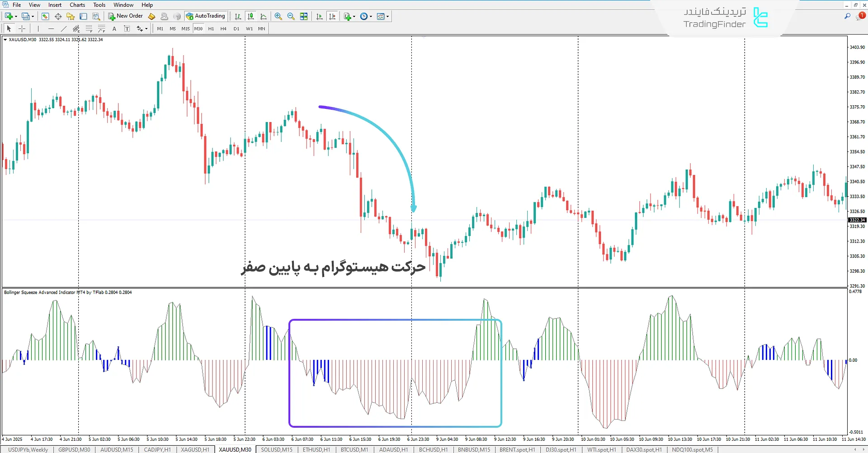Click the 3322.34 current price marker

[857, 220]
